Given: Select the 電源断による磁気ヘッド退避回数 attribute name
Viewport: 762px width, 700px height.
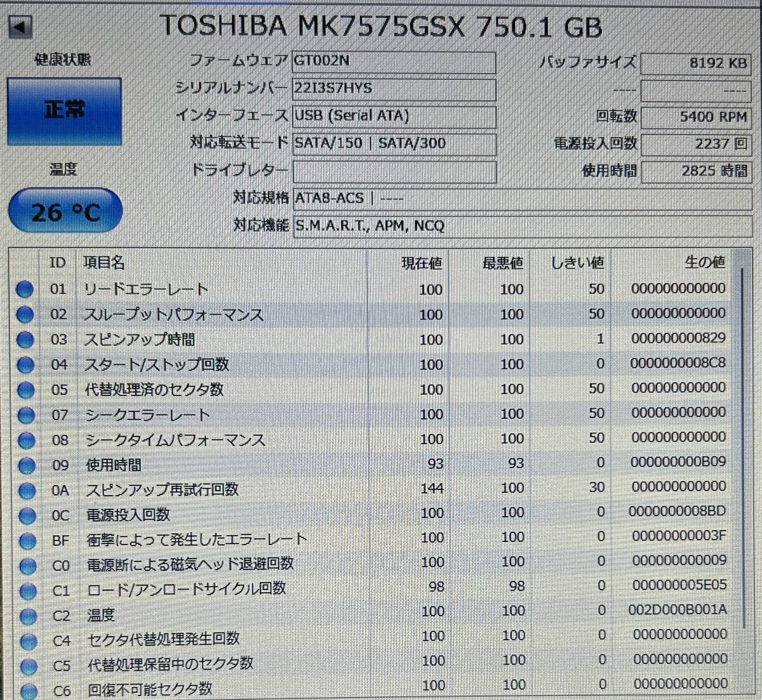Looking at the screenshot, I should click(x=190, y=564).
